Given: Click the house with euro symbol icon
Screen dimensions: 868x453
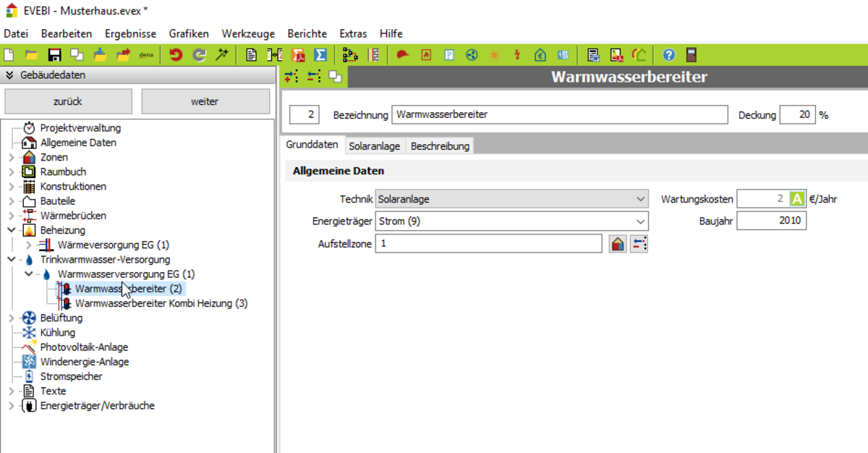Looking at the screenshot, I should [540, 54].
